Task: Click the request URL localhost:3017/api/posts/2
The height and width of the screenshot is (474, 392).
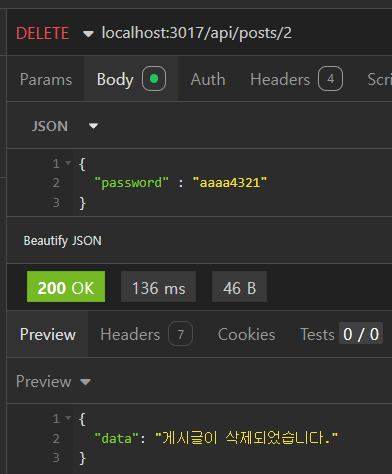Action: (197, 33)
